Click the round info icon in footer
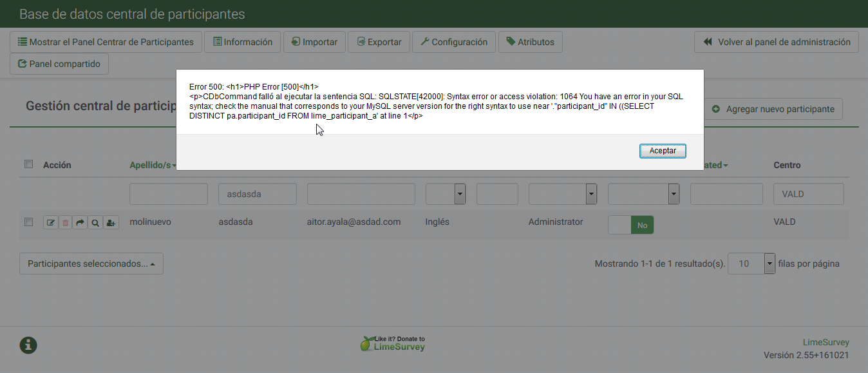 [28, 345]
